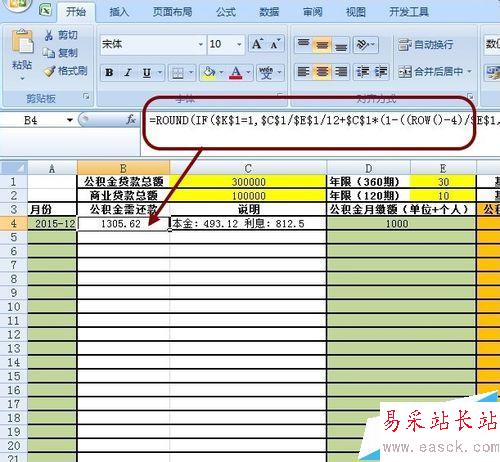500x462 pixels.
Task: Open font color dropdown arrow
Action: point(248,72)
